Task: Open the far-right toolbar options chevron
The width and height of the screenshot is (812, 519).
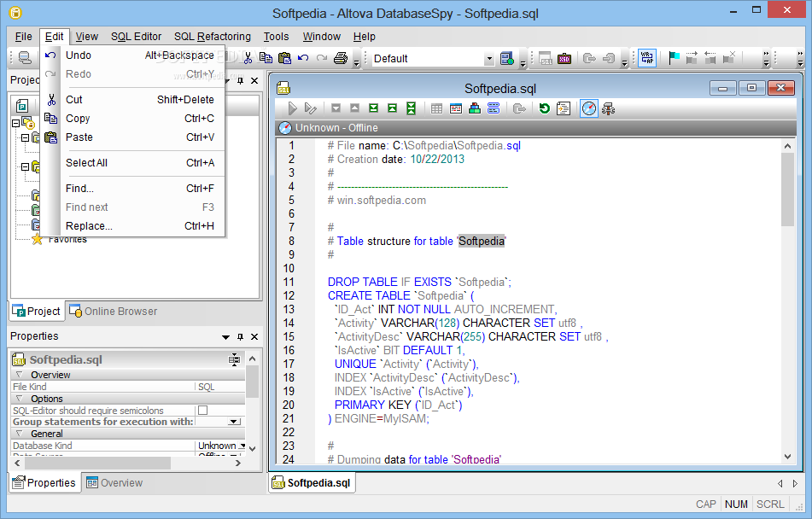Action: (800, 59)
